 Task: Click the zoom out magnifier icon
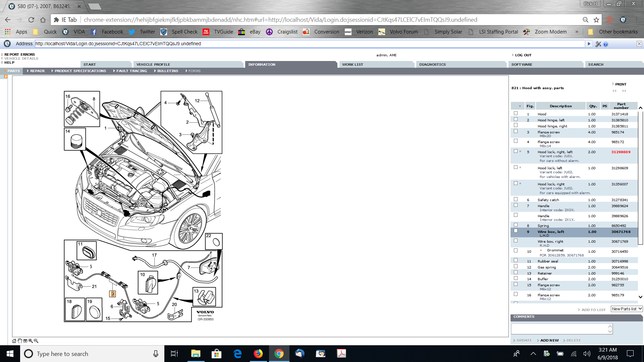(x=36, y=341)
